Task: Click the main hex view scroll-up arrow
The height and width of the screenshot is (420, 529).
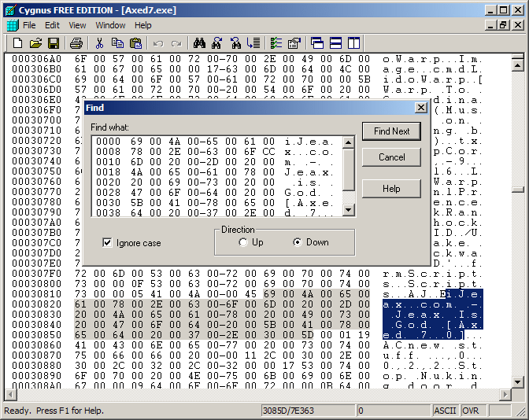Action: [x=517, y=64]
